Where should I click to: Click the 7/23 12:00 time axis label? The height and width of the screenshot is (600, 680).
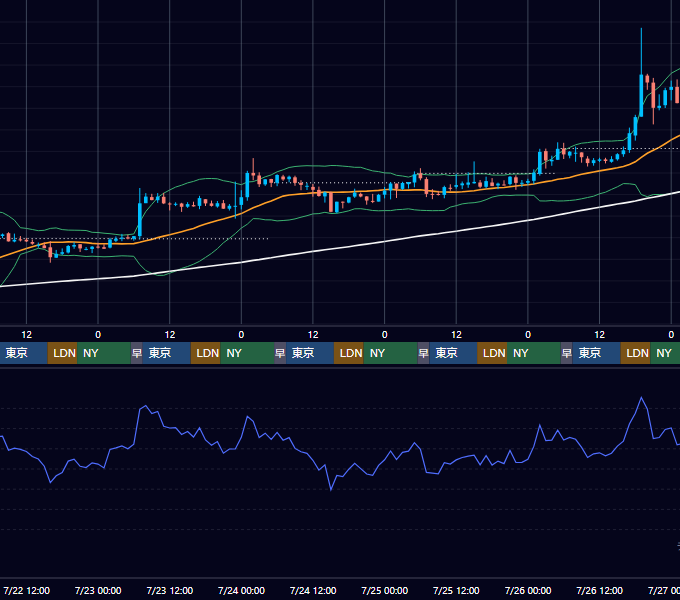pyautogui.click(x=170, y=590)
